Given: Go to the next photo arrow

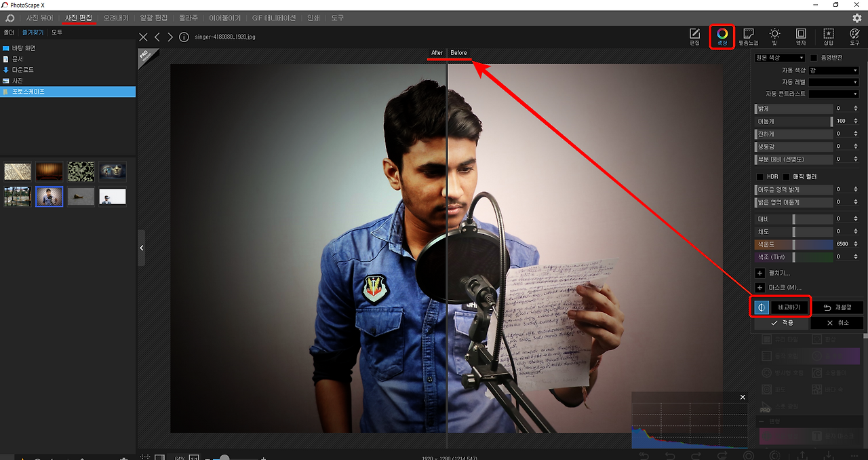Looking at the screenshot, I should point(170,37).
